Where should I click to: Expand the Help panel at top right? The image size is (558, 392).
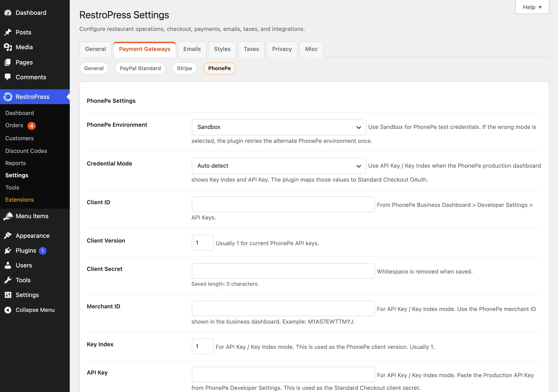tap(532, 7)
